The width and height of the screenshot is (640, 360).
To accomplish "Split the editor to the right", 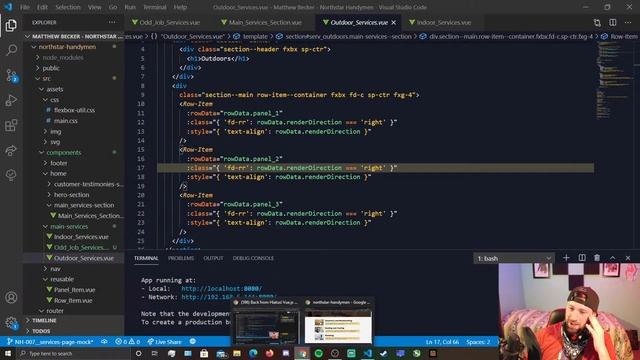I will point(613,22).
